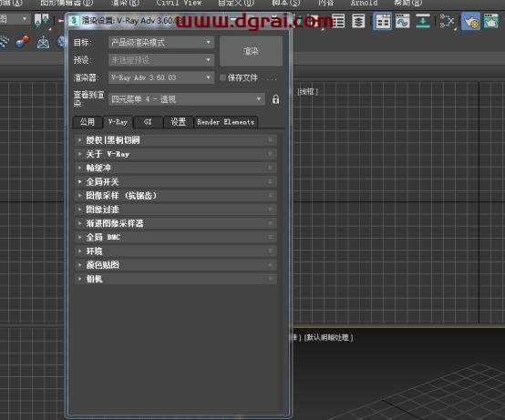Screen dimensions: 505x420
Task: Expand the 渐进图像采样器 rollout
Action: (x=176, y=223)
